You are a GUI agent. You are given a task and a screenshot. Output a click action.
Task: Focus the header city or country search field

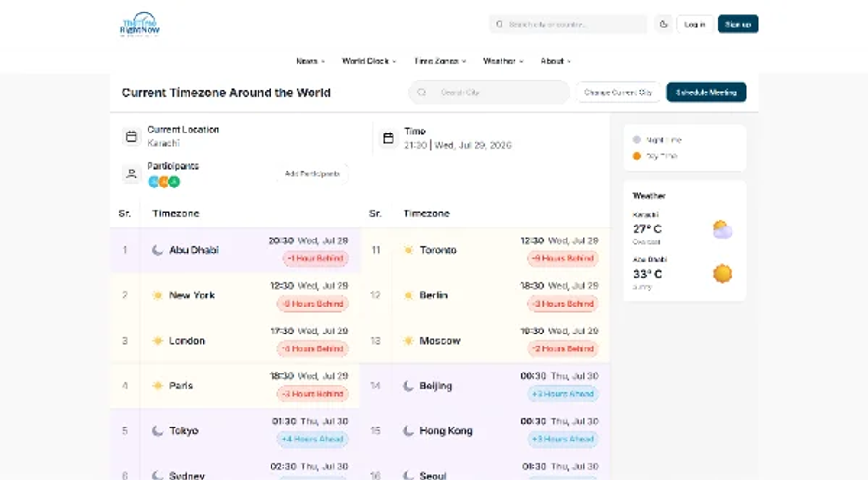[x=568, y=24]
